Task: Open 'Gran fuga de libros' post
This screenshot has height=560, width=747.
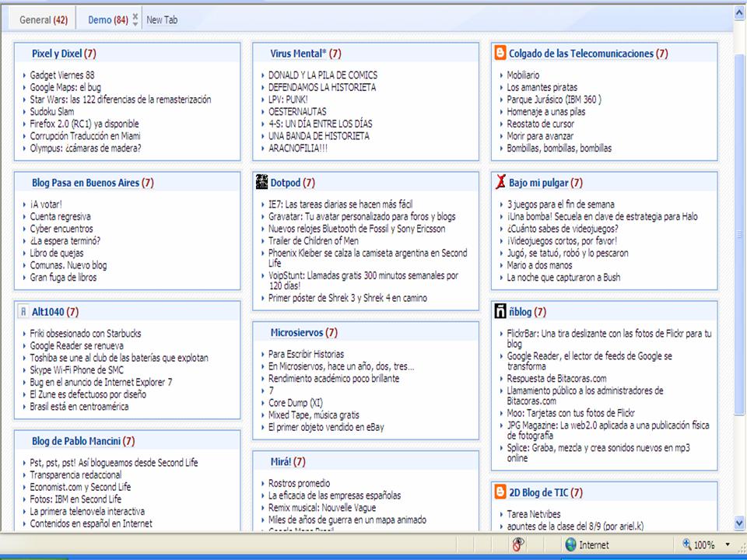Action: coord(63,277)
